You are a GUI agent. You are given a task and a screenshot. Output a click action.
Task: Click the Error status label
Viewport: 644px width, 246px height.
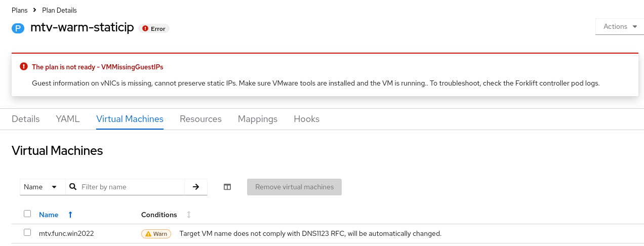154,29
